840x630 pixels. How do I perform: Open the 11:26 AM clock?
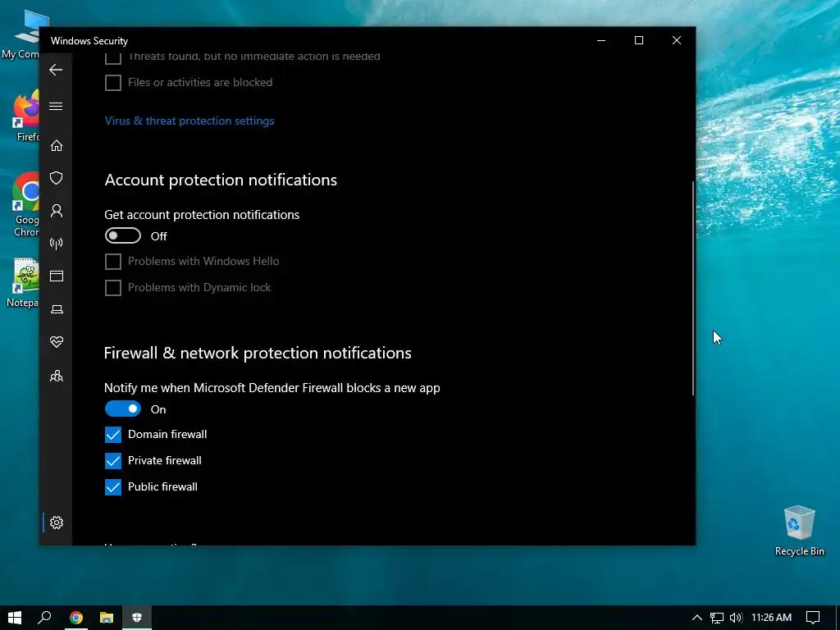point(771,618)
